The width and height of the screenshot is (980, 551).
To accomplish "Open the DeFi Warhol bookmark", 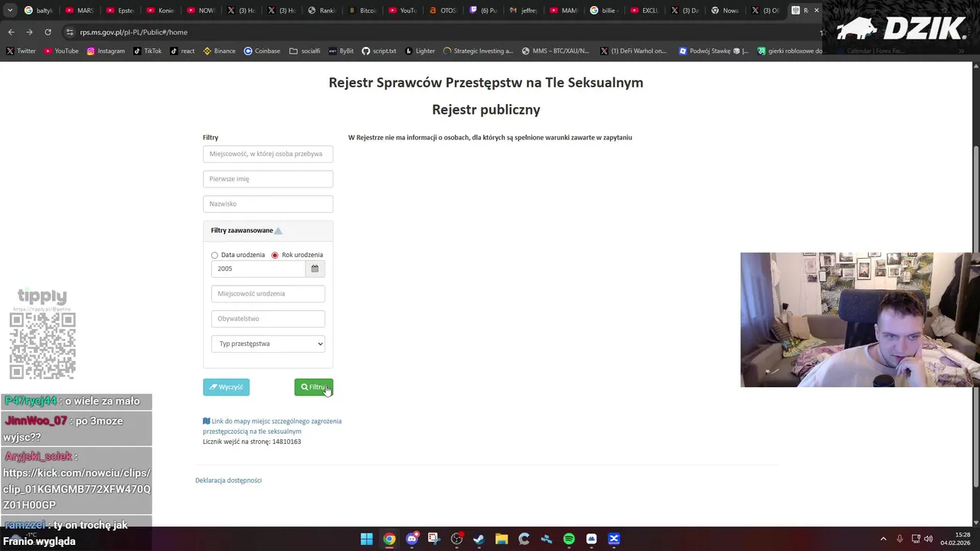I will coord(633,51).
